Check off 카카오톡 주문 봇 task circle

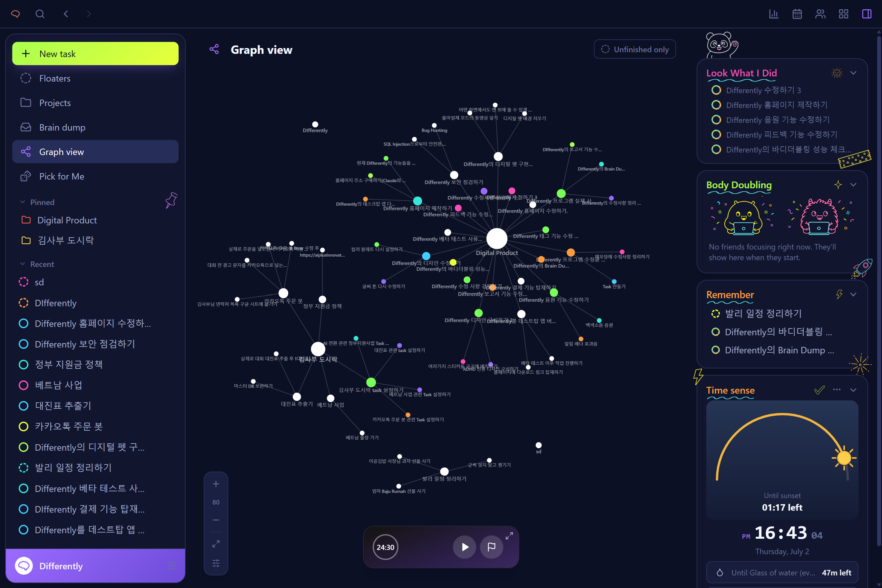[24, 426]
